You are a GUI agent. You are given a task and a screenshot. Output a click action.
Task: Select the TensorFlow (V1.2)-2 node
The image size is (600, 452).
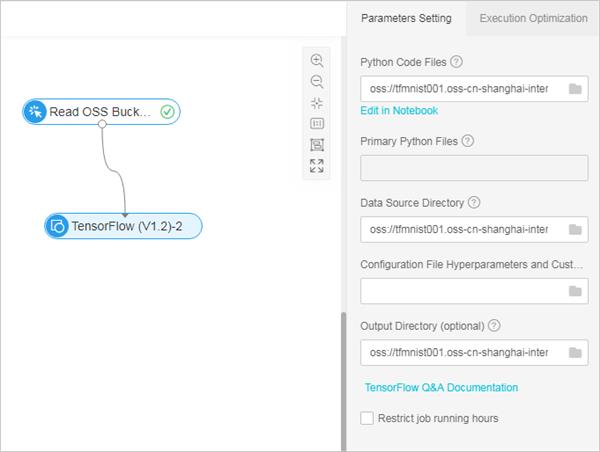[x=124, y=226]
